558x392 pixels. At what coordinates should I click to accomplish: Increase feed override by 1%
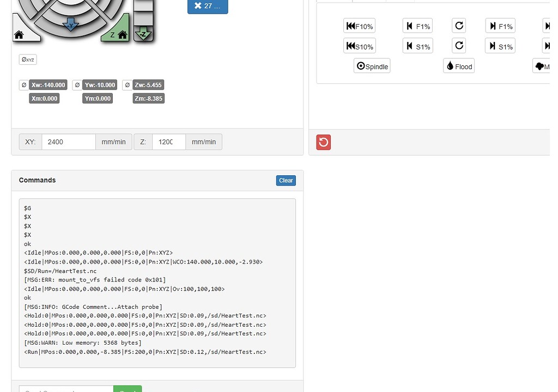pos(500,26)
